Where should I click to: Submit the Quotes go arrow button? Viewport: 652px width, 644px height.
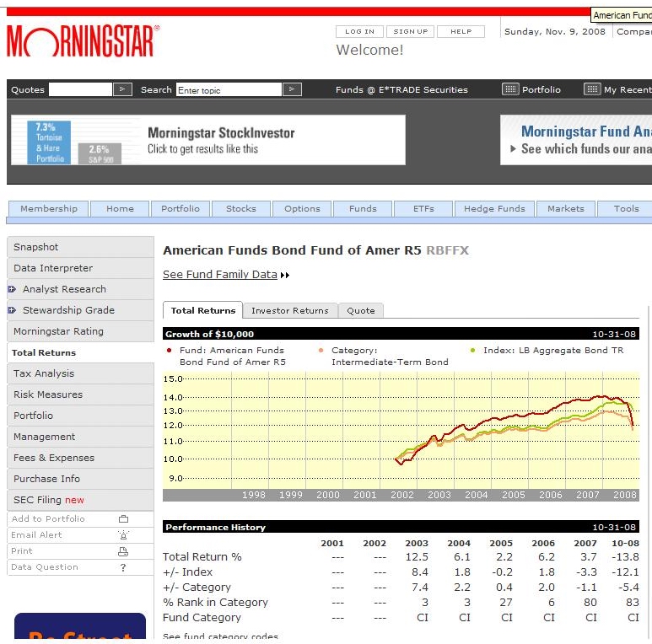click(122, 89)
